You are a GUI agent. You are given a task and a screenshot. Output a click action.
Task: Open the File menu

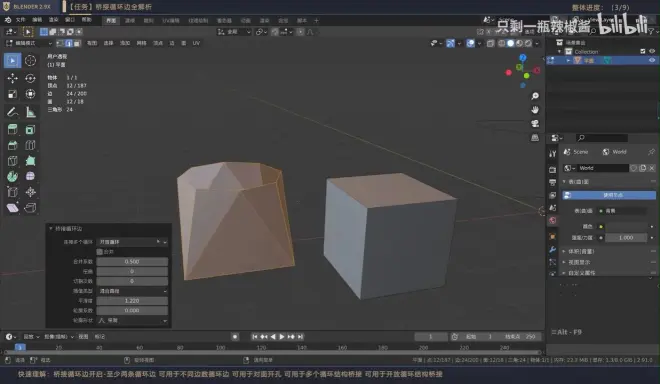click(x=21, y=20)
